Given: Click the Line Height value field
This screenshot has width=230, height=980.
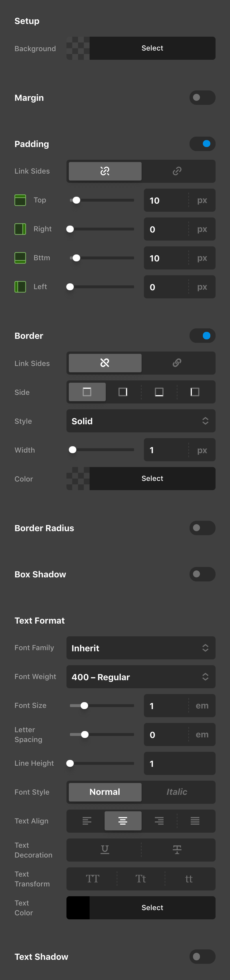Looking at the screenshot, I should pos(179,764).
